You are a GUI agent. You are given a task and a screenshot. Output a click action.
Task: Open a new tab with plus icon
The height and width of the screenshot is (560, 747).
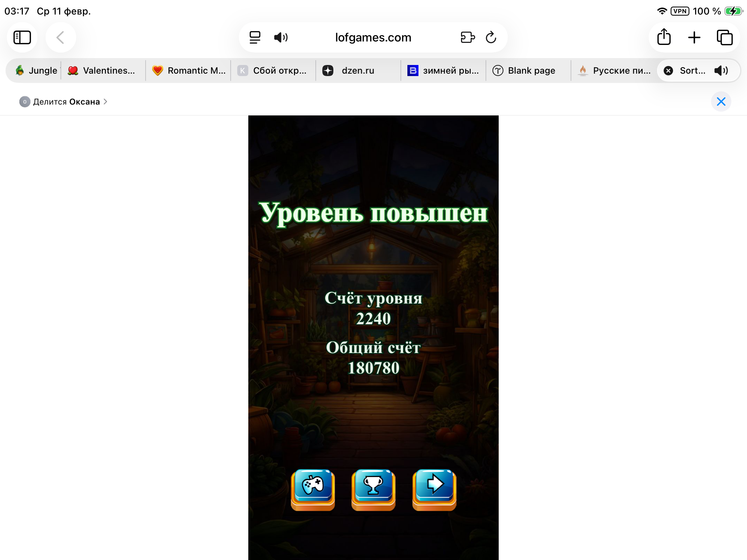click(694, 37)
